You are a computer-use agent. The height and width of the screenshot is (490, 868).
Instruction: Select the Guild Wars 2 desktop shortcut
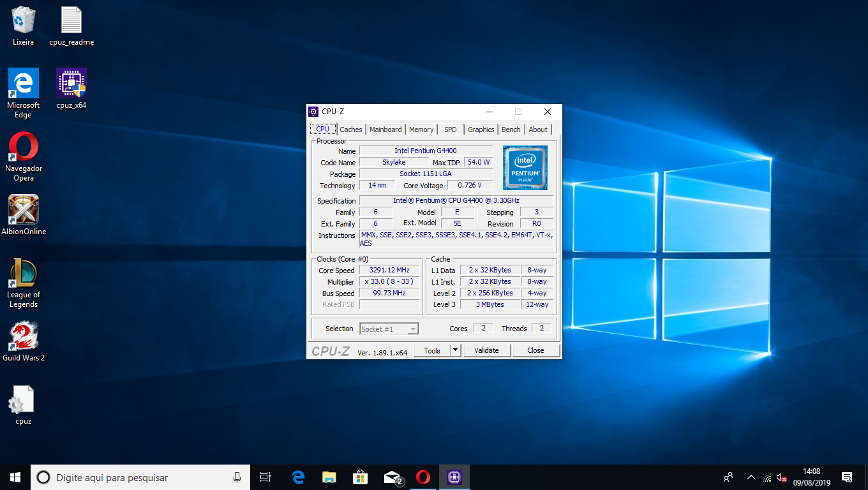[24, 341]
